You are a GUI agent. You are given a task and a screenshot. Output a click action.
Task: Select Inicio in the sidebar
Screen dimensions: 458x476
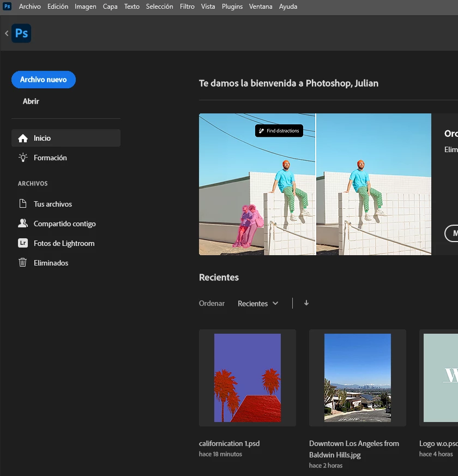pyautogui.click(x=66, y=138)
